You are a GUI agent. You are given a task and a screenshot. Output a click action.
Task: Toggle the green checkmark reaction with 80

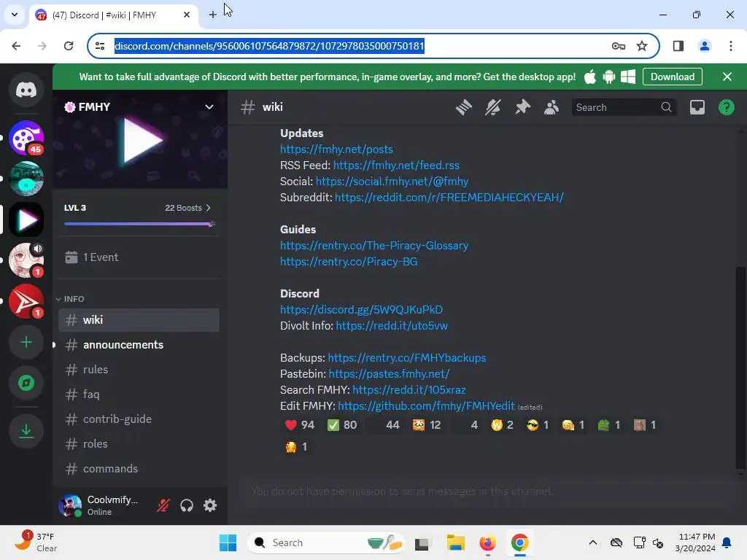(x=342, y=425)
